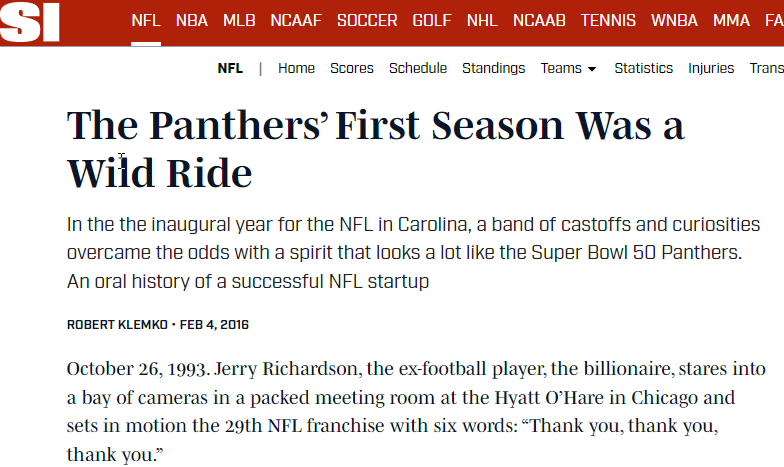Click the SI logo in header
Viewport: 784px width, 467px height.
pyautogui.click(x=30, y=21)
